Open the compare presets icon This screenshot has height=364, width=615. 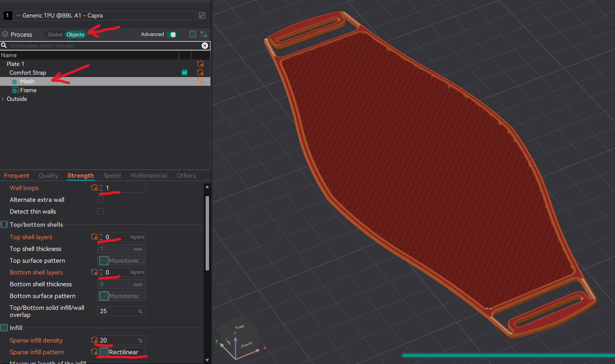204,34
